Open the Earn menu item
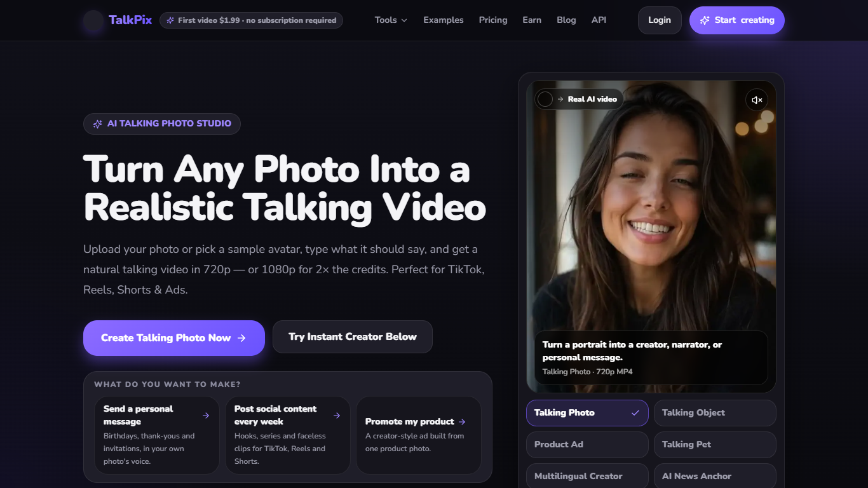 point(532,20)
